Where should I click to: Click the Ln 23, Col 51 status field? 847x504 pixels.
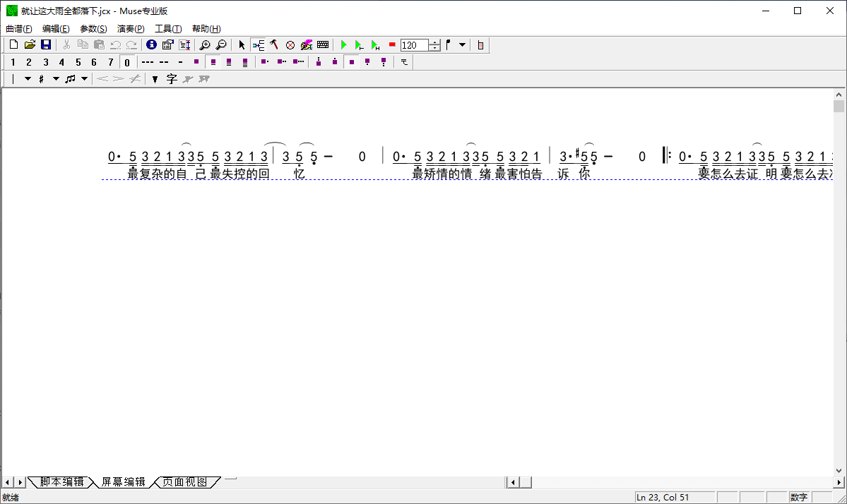click(x=673, y=497)
